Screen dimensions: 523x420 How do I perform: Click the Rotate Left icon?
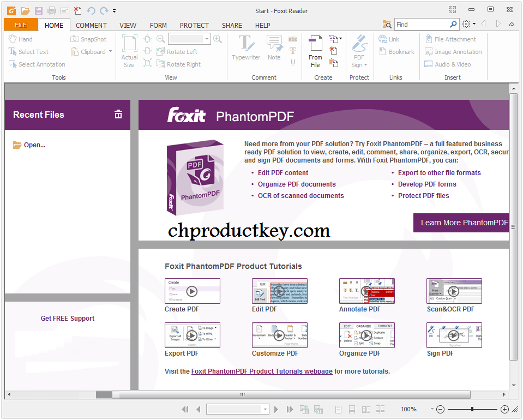tap(161, 52)
